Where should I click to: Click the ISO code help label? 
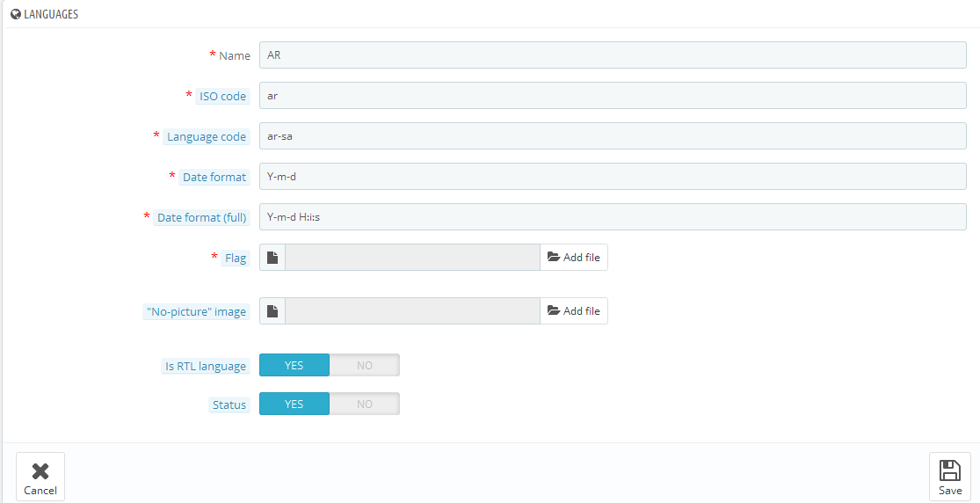click(x=222, y=97)
